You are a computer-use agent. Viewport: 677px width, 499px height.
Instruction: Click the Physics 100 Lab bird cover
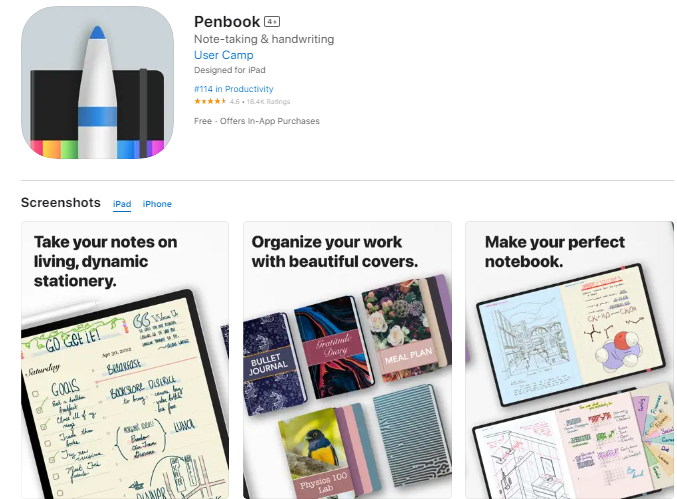coord(325,452)
